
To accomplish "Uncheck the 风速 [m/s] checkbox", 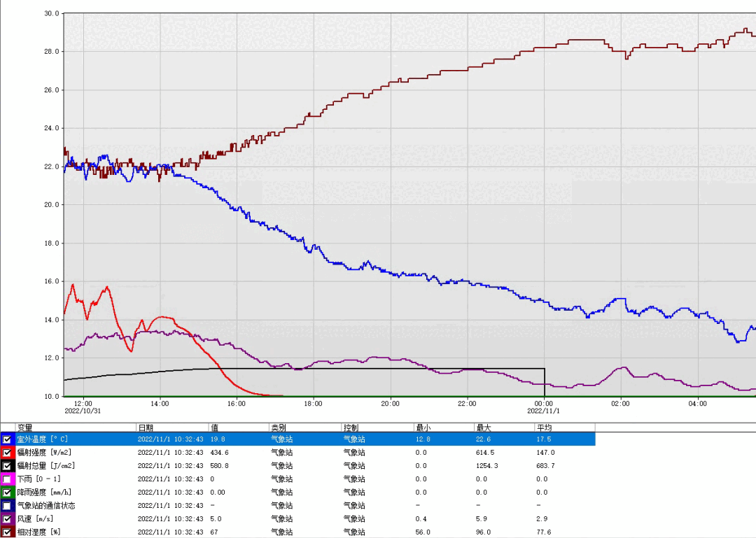I will coord(7,519).
